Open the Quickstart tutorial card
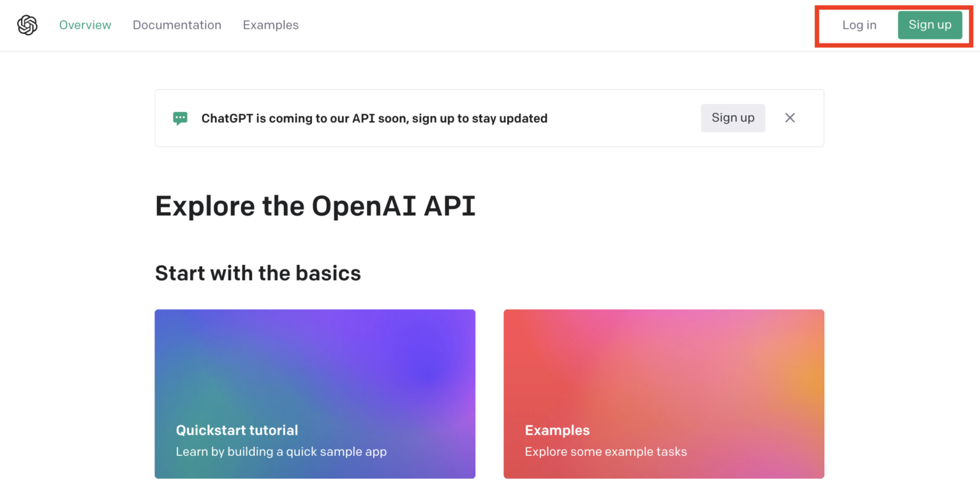Screen dimensions: 980x491 pyautogui.click(x=315, y=394)
